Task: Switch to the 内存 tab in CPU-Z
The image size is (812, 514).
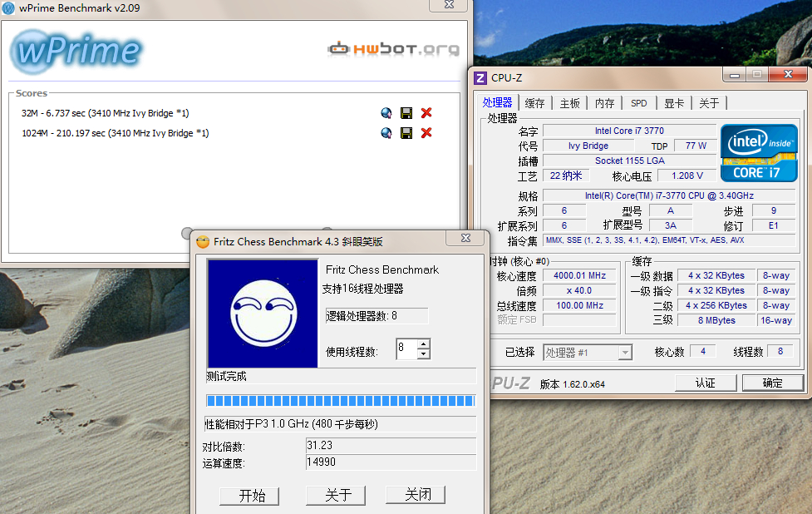Action: click(x=605, y=103)
